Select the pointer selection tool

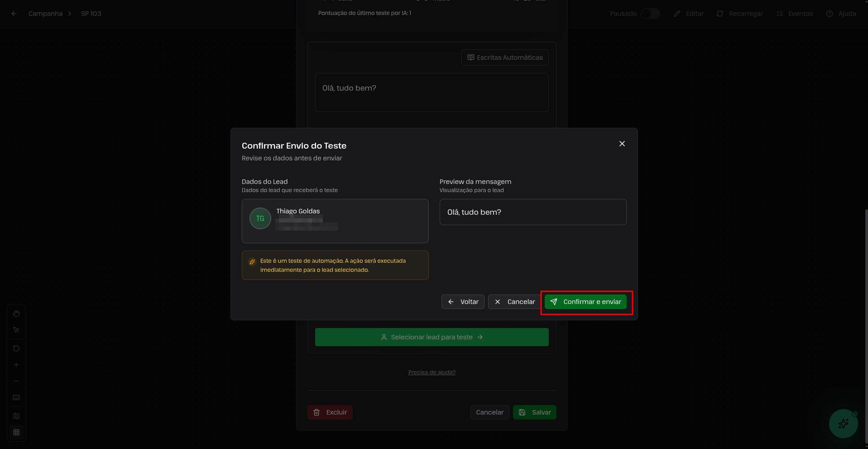pyautogui.click(x=16, y=330)
